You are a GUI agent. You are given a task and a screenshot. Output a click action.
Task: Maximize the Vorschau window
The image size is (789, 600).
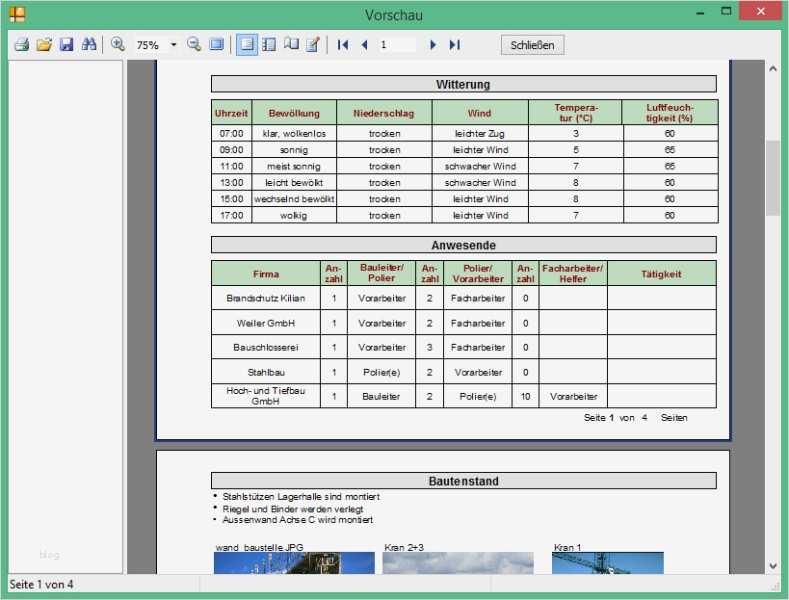(726, 11)
